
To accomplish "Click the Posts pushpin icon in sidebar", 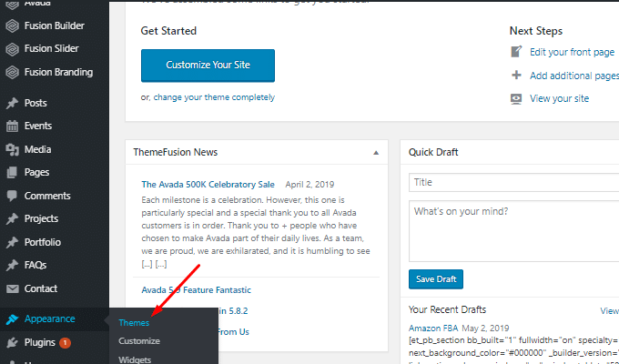I will click(12, 103).
